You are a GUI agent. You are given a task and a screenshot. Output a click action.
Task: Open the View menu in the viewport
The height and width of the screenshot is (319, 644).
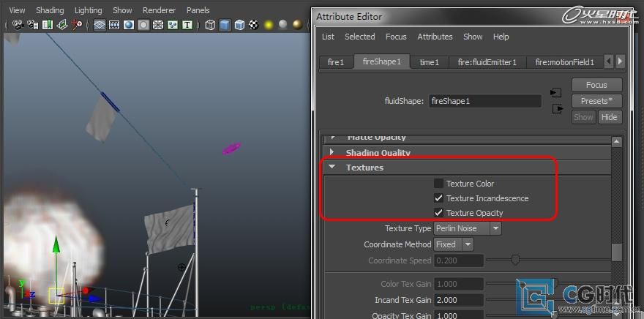(x=17, y=10)
